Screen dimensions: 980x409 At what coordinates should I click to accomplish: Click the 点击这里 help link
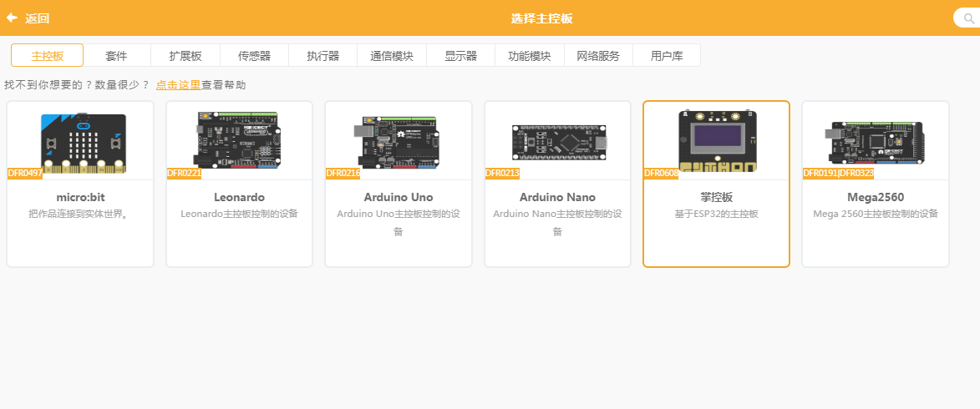(x=178, y=85)
